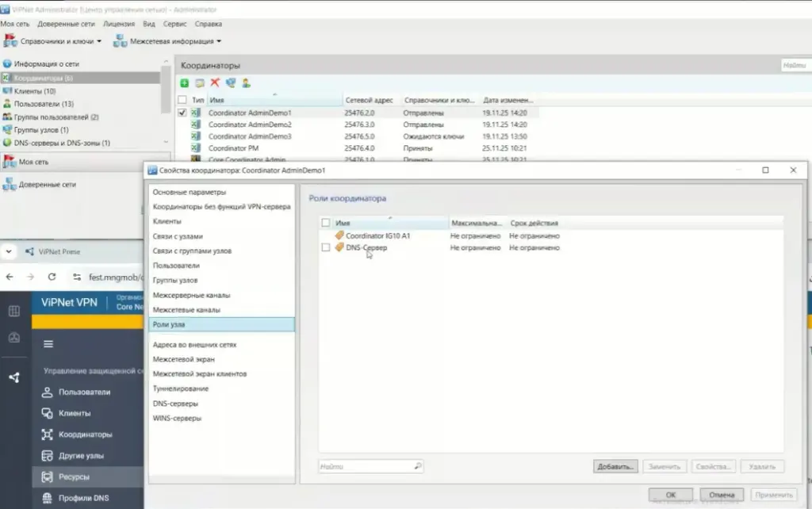
Task: Click the browser reload icon
Action: click(52, 277)
